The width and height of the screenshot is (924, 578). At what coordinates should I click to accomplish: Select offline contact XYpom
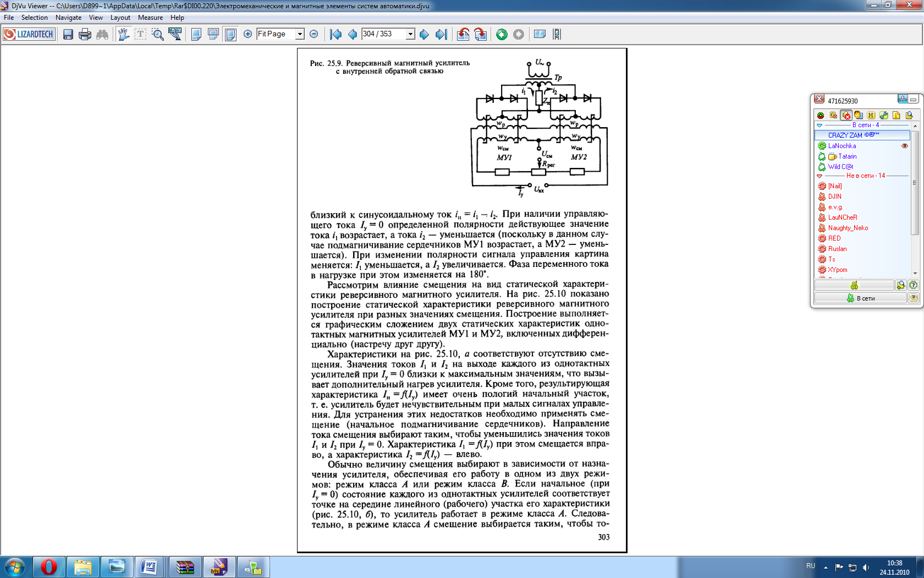pos(862,270)
